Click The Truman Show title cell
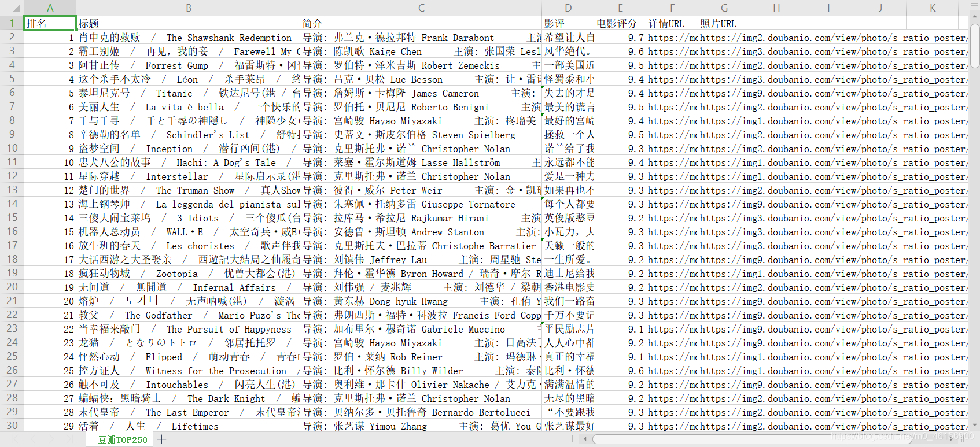980x447 pixels. pos(189,190)
